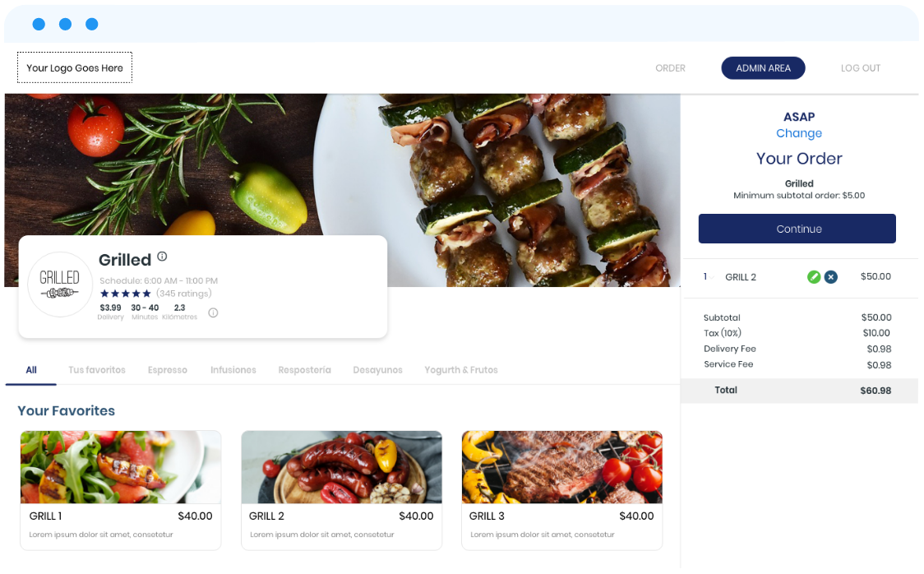This screenshot has width=924, height=574.
Task: Expand the quantity dropdown for GRILL 2
Action: tap(709, 277)
